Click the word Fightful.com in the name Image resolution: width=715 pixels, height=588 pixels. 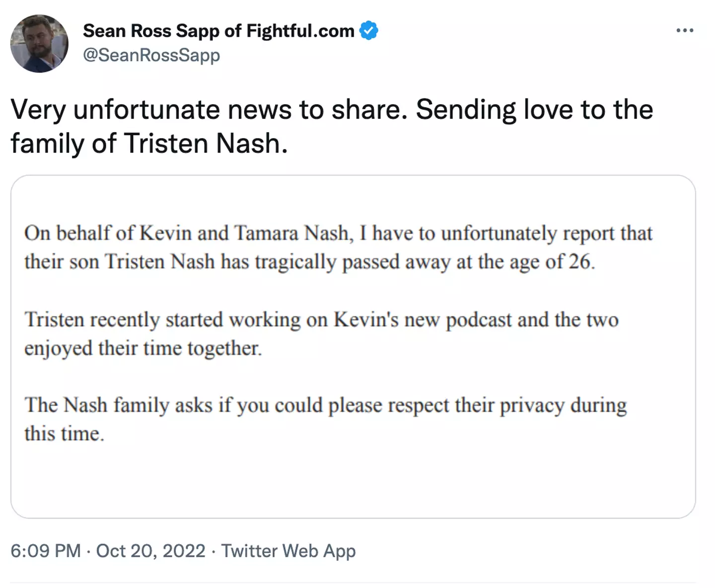coord(300,31)
